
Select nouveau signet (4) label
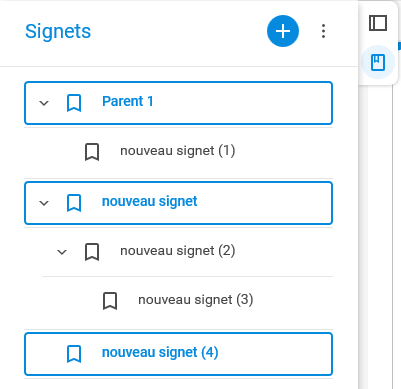click(x=160, y=352)
